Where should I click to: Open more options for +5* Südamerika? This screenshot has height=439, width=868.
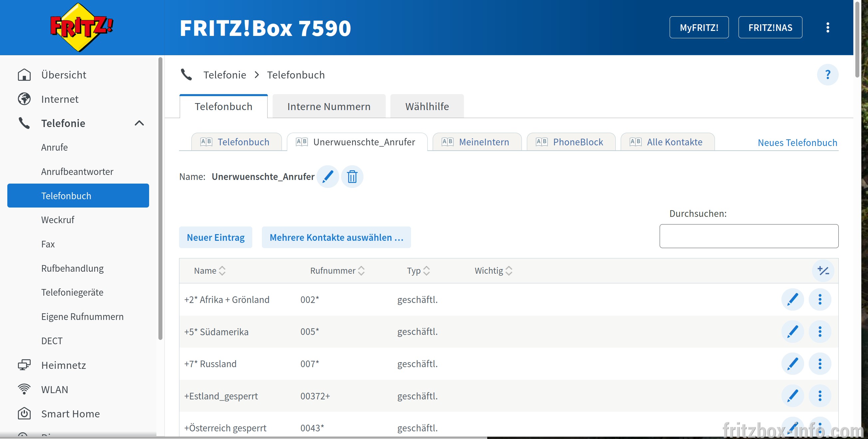820,332
